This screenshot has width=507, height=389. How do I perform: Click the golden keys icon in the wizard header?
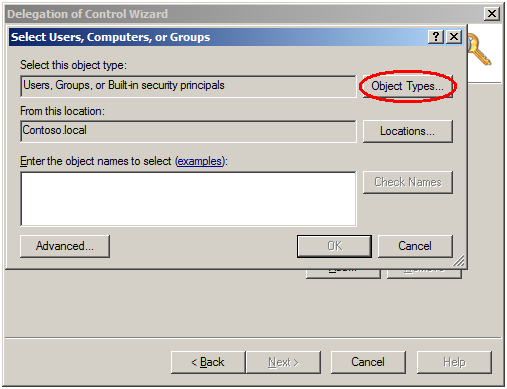pyautogui.click(x=479, y=50)
